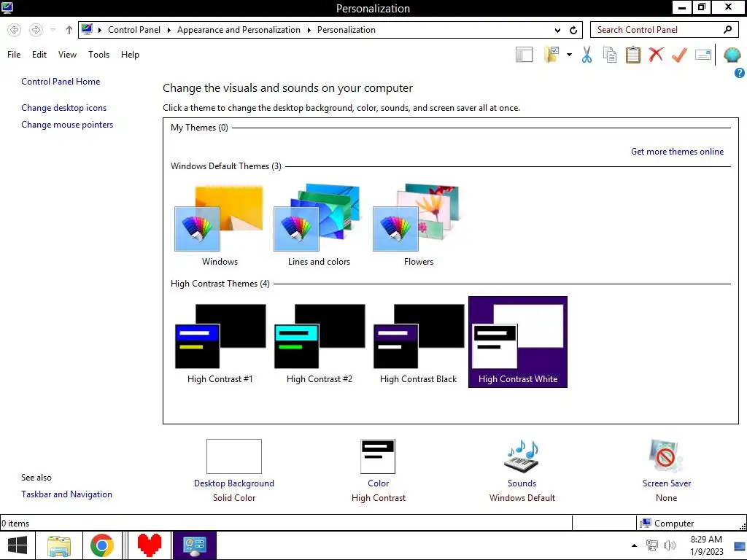Screen dimensions: 747x560
Task: Open Change desktop icons link
Action: [x=64, y=108]
